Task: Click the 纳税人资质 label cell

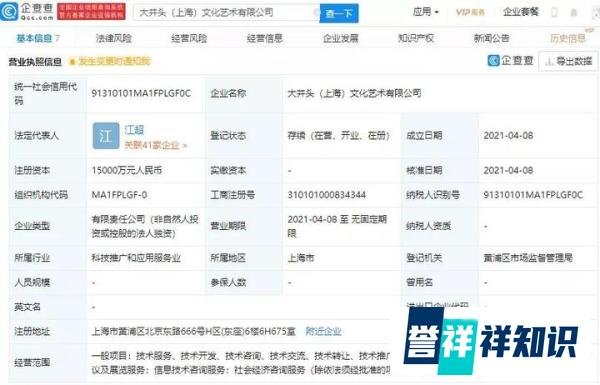Action: [439, 226]
